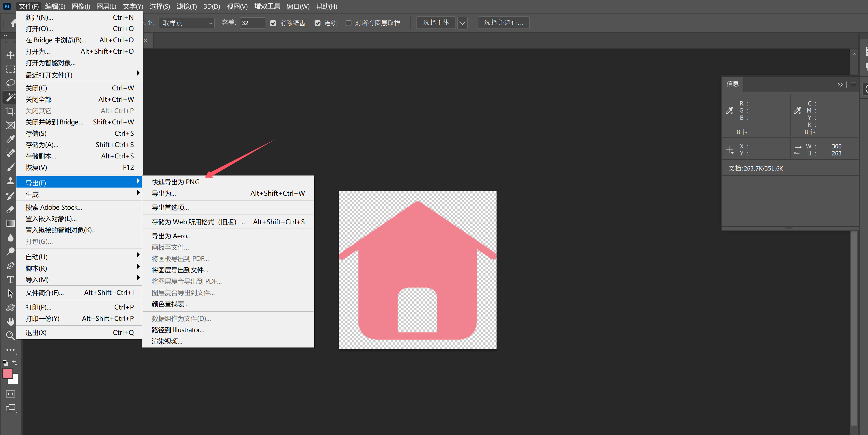Screen dimensions: 868x435
Task: Select the Frame tool
Action: (11, 125)
